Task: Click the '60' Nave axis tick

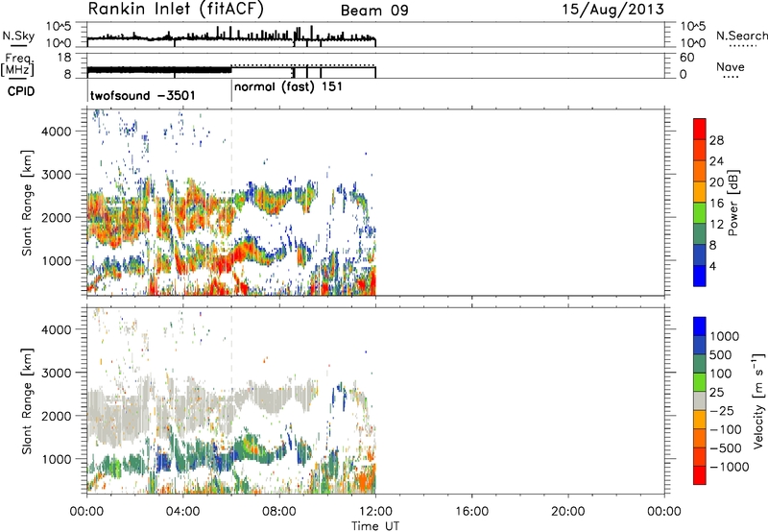Action: pos(687,58)
